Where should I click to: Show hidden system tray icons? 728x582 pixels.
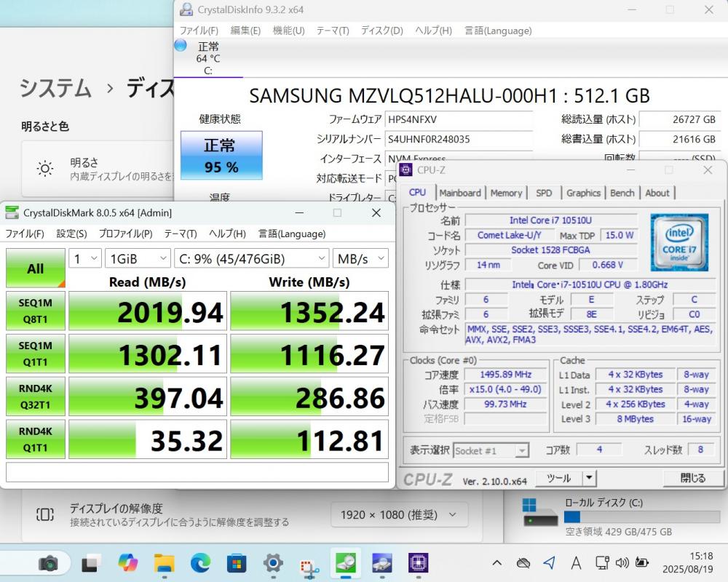[496, 563]
